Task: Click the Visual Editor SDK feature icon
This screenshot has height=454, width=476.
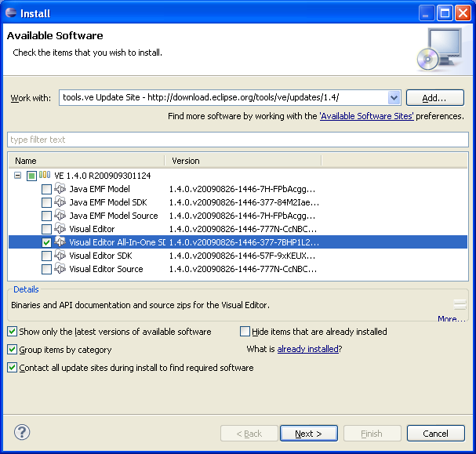Action: pyautogui.click(x=60, y=256)
